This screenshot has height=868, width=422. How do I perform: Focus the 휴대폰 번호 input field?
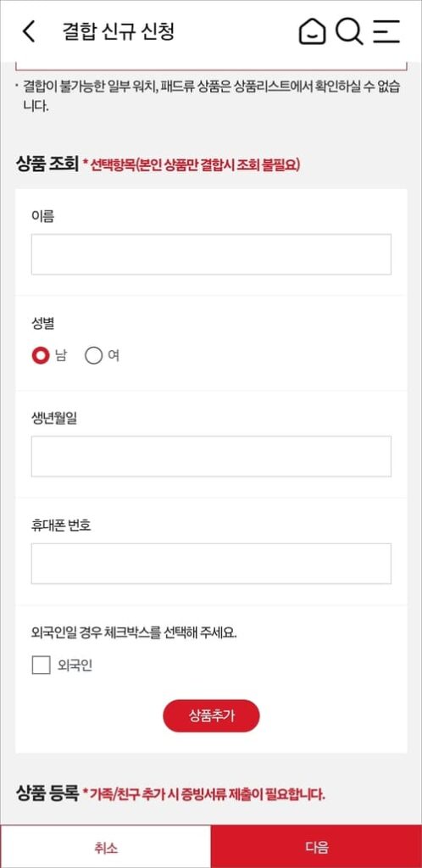point(211,564)
